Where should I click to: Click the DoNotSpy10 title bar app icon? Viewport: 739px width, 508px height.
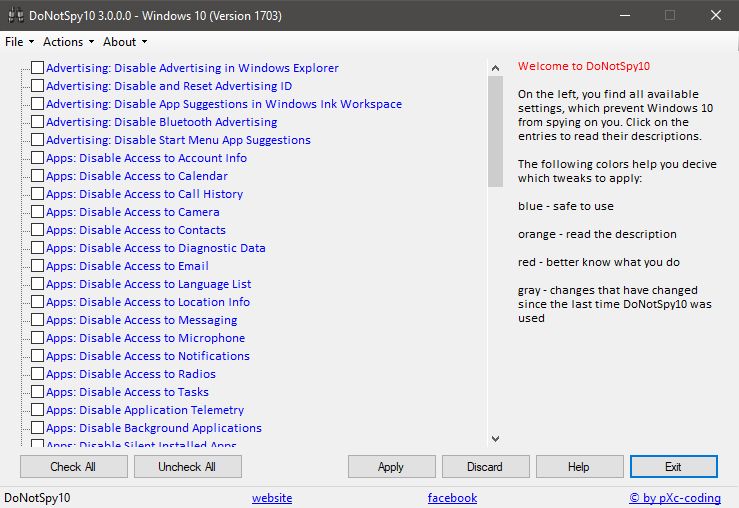(x=16, y=15)
